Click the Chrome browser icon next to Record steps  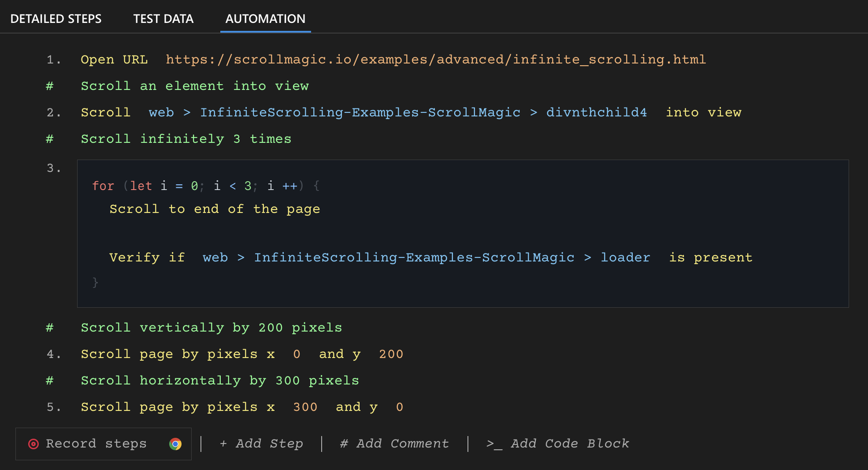(x=176, y=444)
